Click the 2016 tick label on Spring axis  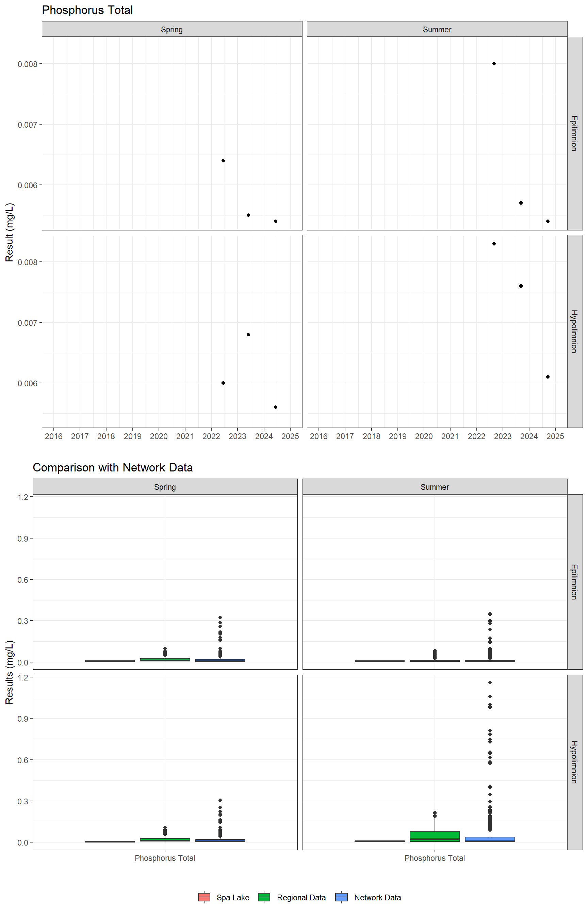pyautogui.click(x=53, y=436)
